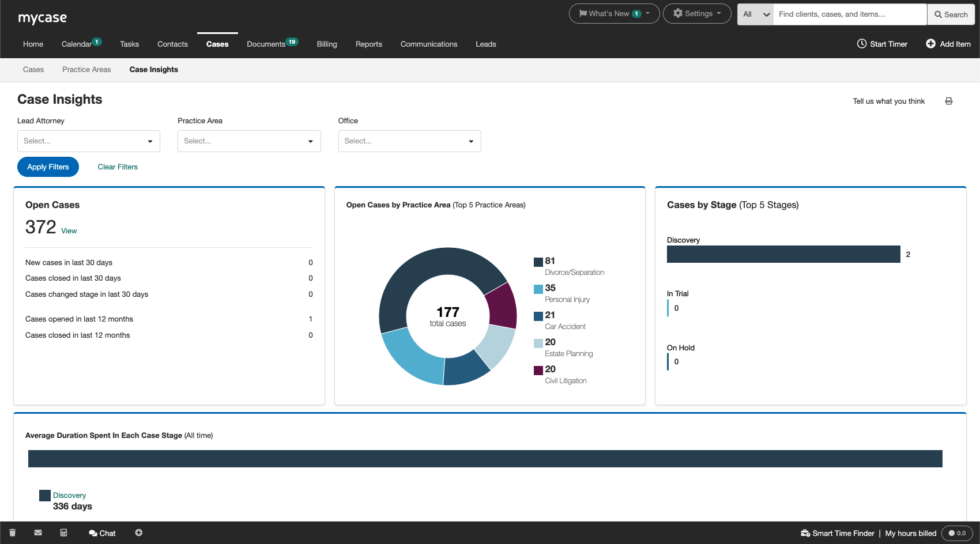Select the Case Insights sub-tab
Viewport: 980px width, 544px height.
154,70
